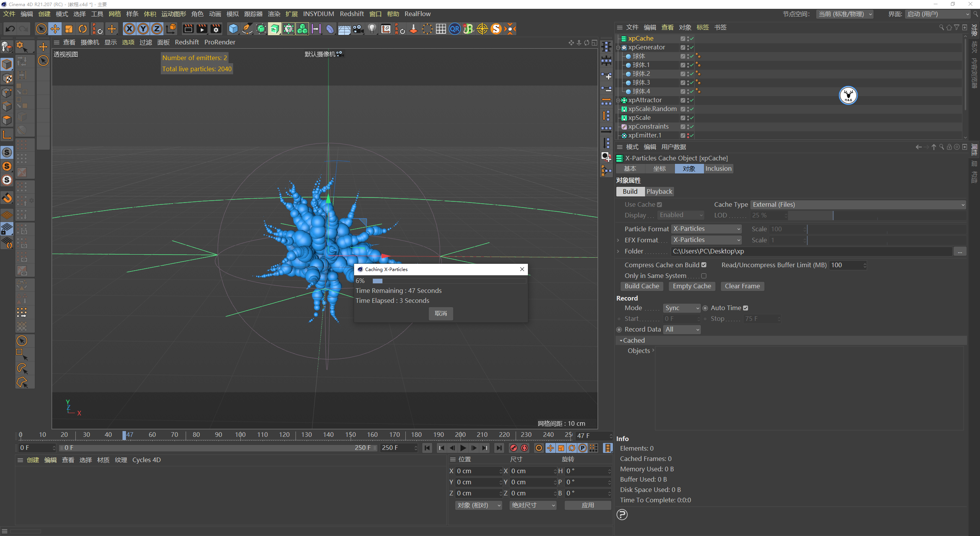The height and width of the screenshot is (536, 980).
Task: Click the film strip timeline layout icon
Action: click(608, 448)
